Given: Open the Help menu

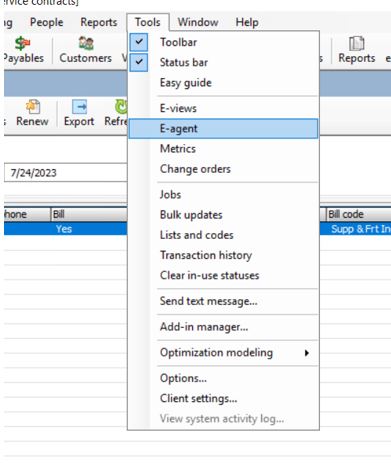Looking at the screenshot, I should (x=247, y=22).
